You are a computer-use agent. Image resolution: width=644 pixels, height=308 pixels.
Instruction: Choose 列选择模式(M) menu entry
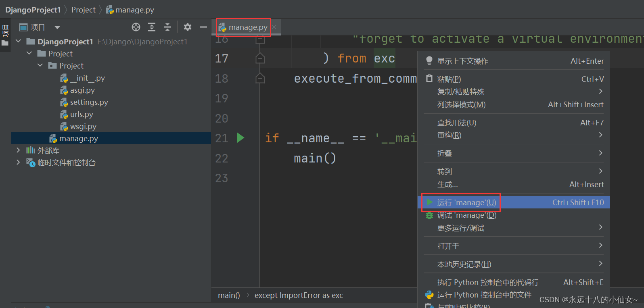tap(514, 104)
